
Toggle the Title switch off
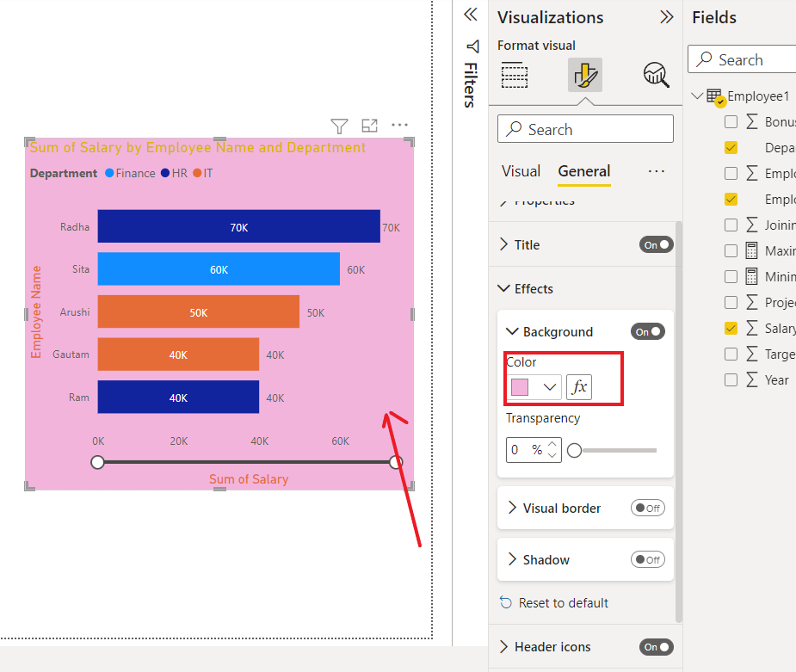[x=657, y=244]
